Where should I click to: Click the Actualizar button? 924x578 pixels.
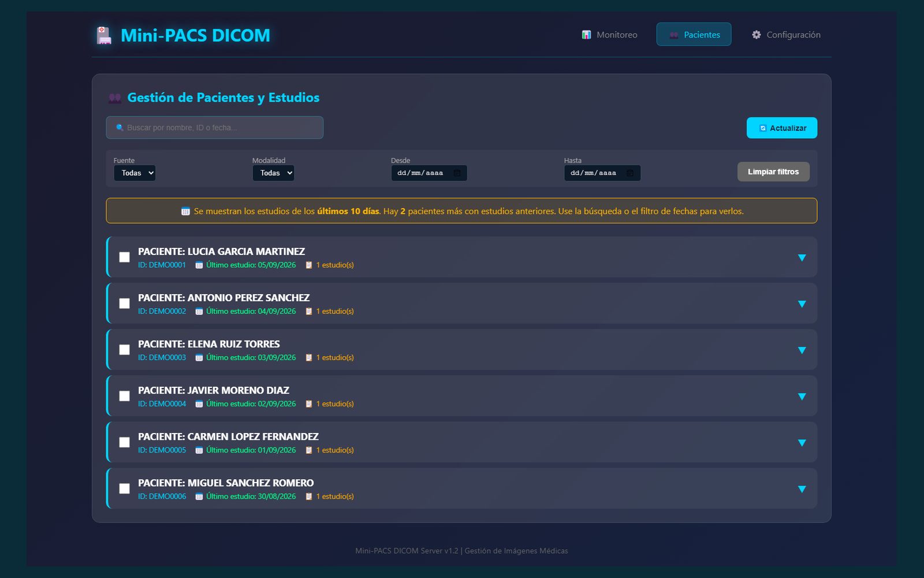[782, 128]
